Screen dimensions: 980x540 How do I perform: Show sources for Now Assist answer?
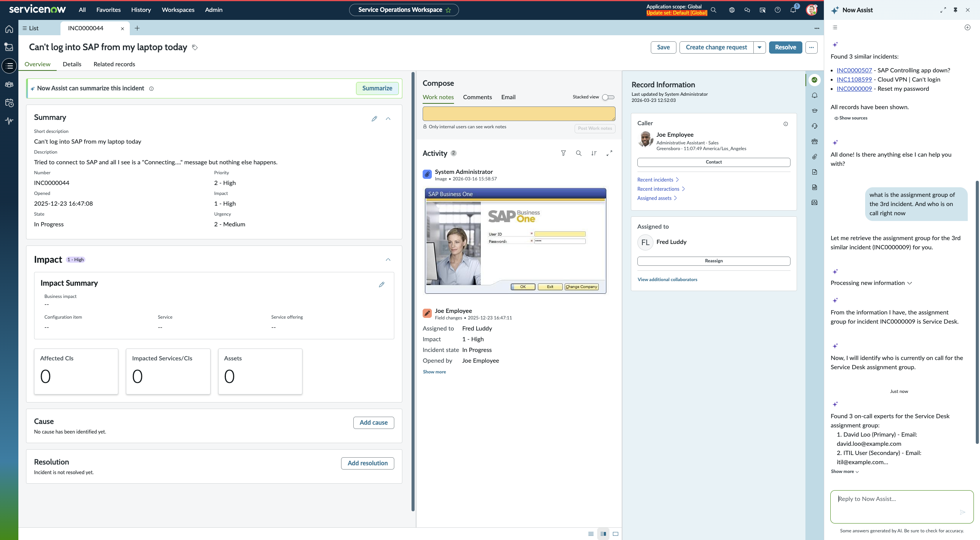pos(851,118)
